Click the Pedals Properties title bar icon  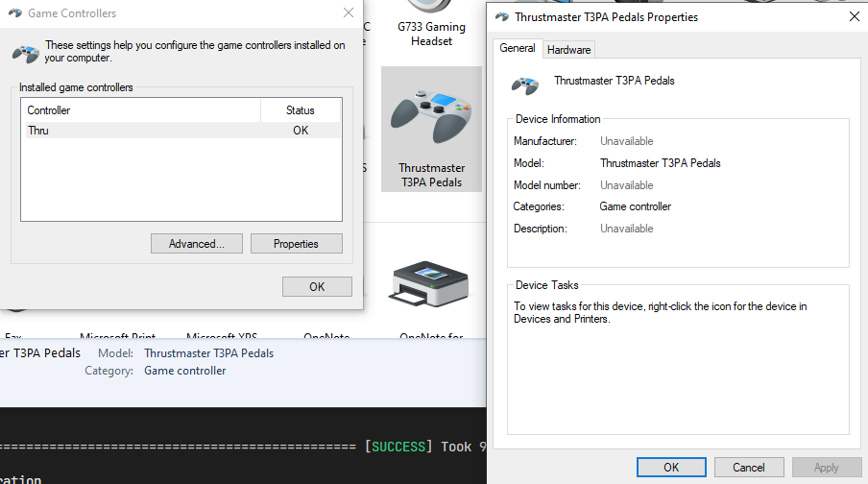coord(501,16)
